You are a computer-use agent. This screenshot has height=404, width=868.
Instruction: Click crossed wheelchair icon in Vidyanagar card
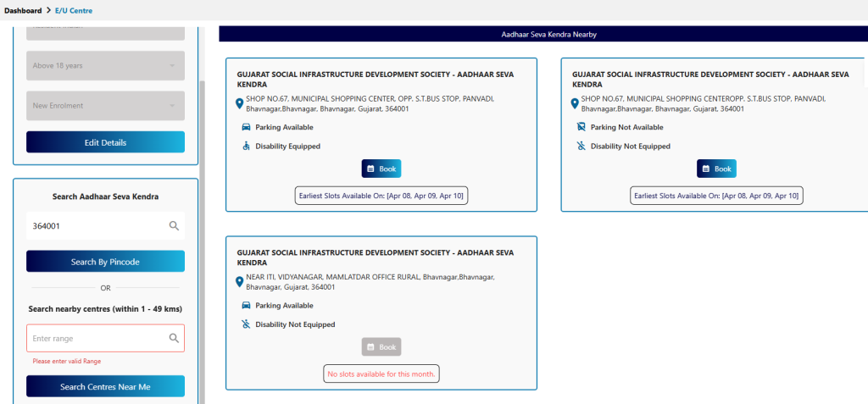click(x=246, y=324)
